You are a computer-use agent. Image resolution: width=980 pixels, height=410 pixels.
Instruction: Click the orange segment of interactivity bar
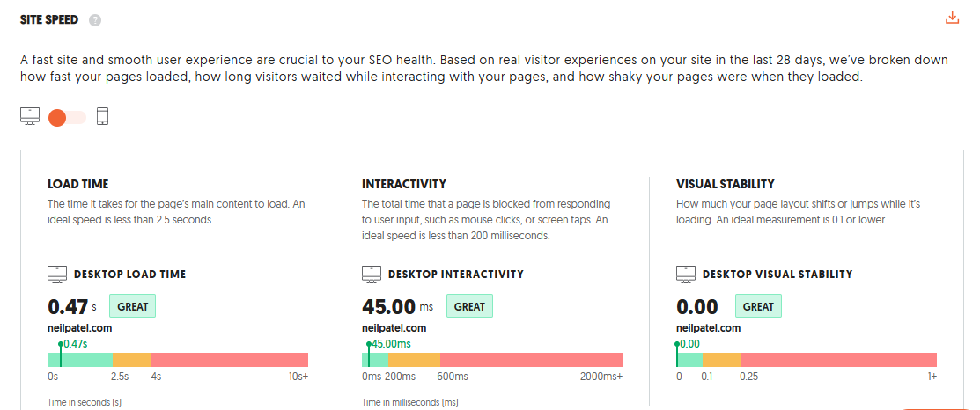pyautogui.click(x=414, y=359)
